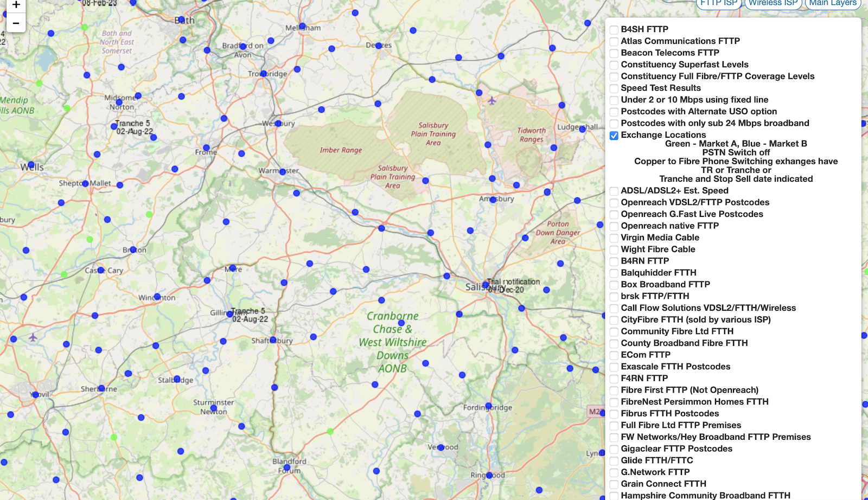Image resolution: width=868 pixels, height=500 pixels.
Task: Click the blue marker near Blandford Forum
Action: point(287,467)
